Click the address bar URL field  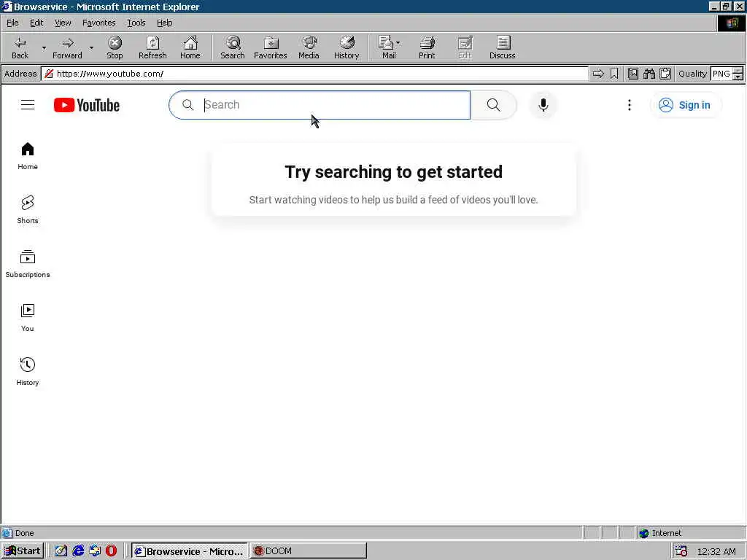coord(314,74)
